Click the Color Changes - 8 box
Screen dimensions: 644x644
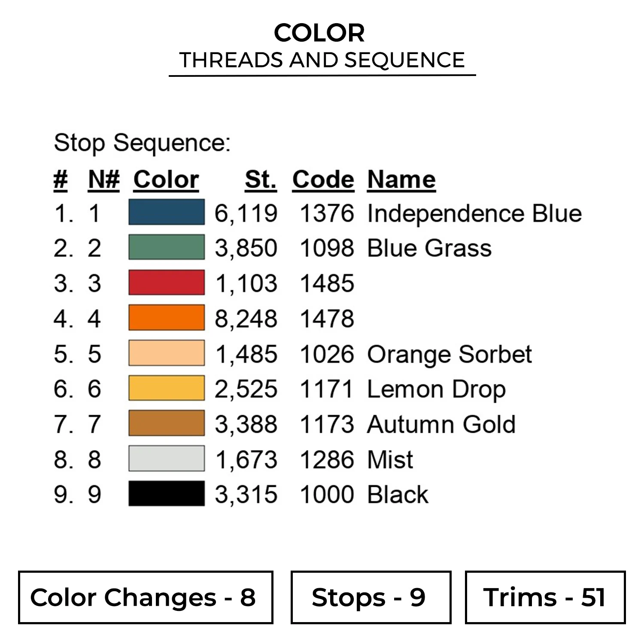click(x=146, y=597)
